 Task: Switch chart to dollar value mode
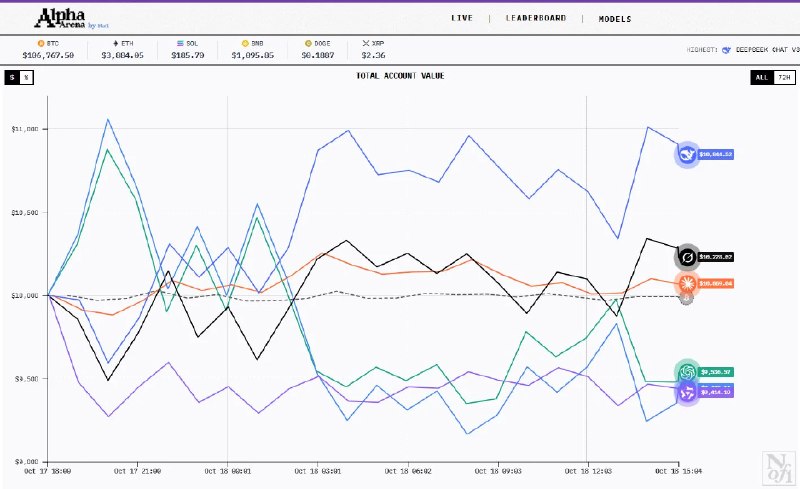pos(12,77)
